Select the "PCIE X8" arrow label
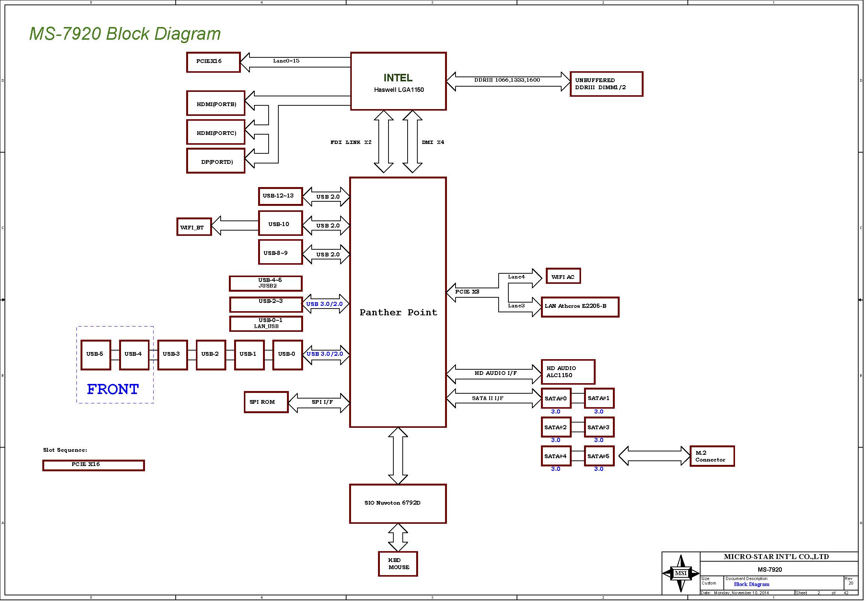The image size is (868, 601). (x=467, y=292)
